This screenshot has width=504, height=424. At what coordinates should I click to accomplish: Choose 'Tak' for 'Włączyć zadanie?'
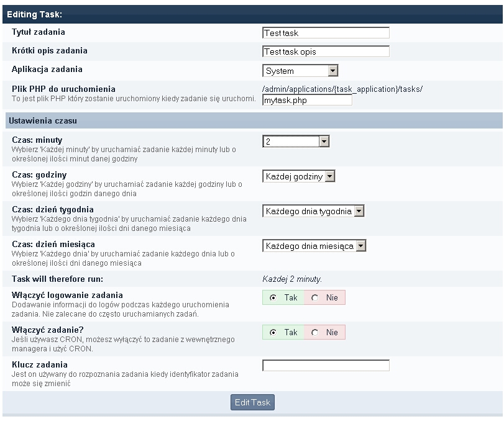(x=273, y=333)
